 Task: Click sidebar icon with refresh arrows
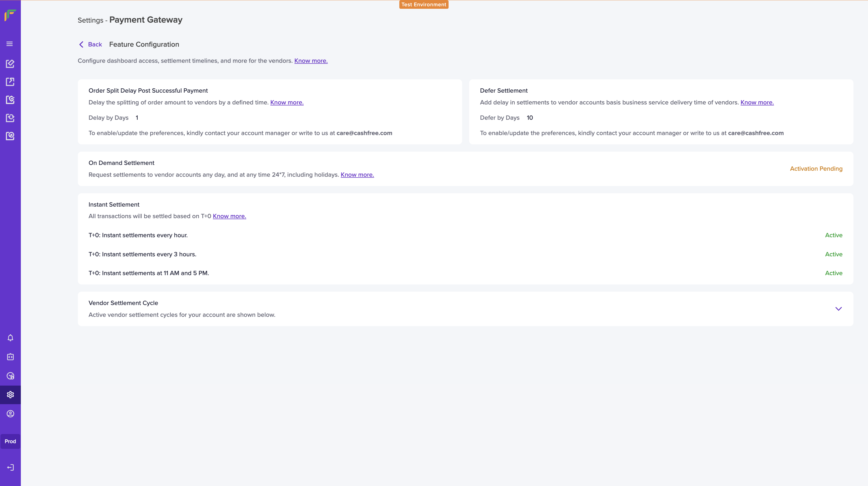pyautogui.click(x=10, y=118)
